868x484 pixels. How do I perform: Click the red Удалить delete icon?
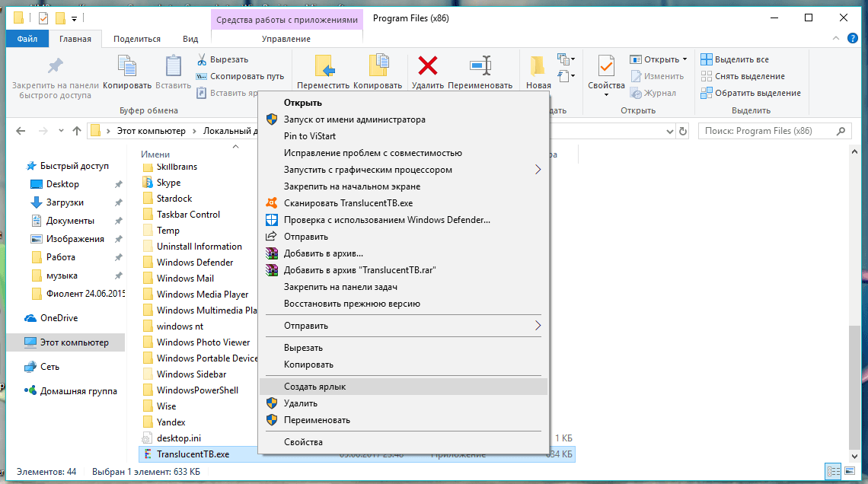[x=427, y=65]
